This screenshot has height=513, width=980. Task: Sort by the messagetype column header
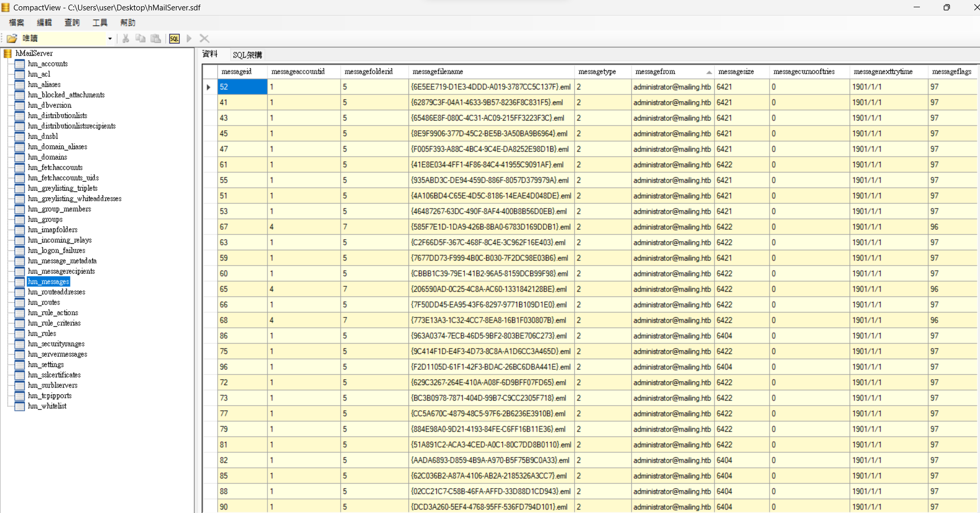click(x=603, y=72)
